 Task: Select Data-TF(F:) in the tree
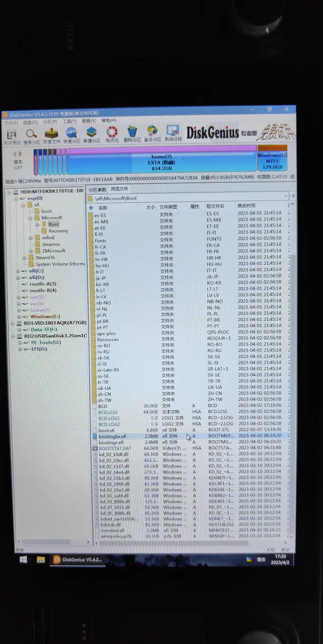[44, 330]
